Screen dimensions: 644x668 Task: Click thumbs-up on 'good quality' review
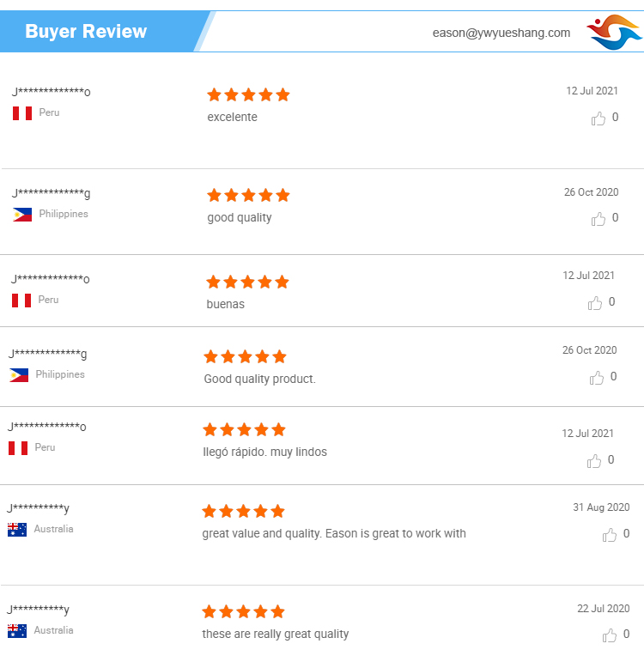click(598, 219)
